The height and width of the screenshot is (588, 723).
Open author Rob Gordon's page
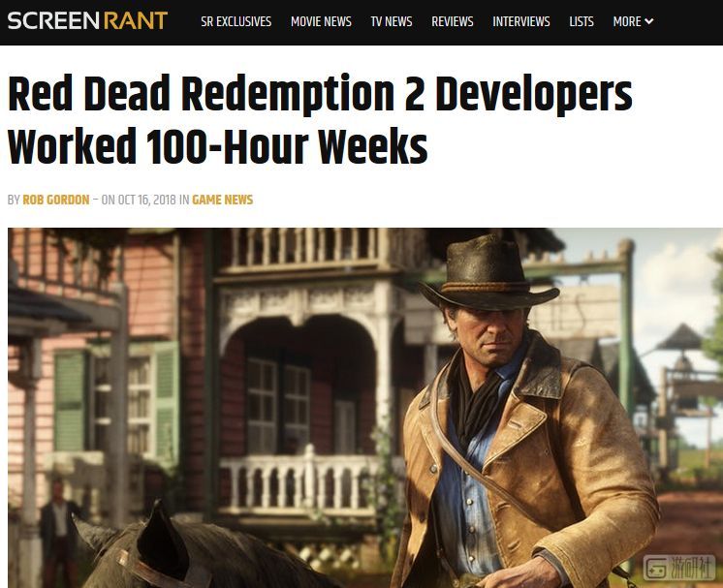point(56,200)
